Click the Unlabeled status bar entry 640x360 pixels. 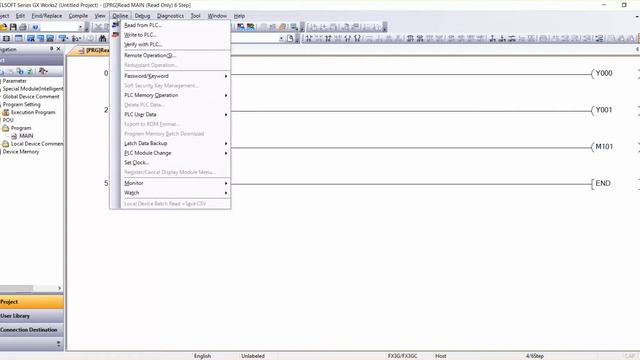click(x=253, y=356)
